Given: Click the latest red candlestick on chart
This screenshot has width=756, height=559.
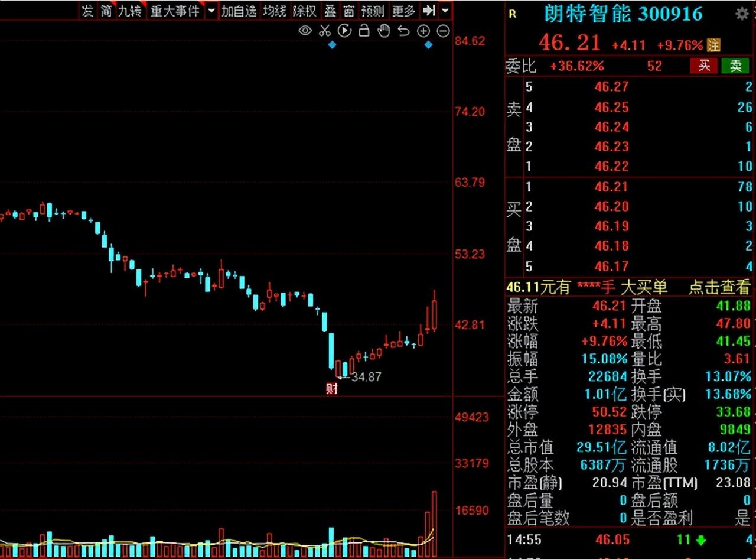Looking at the screenshot, I should coord(435,314).
